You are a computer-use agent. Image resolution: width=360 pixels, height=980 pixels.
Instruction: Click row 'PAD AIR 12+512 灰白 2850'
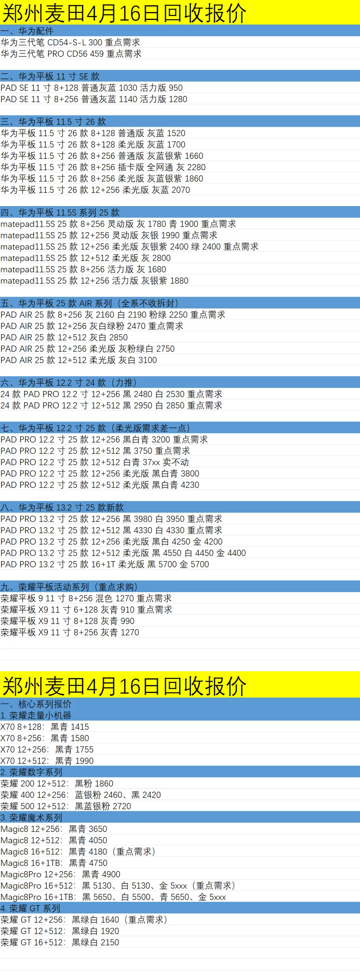click(x=180, y=337)
